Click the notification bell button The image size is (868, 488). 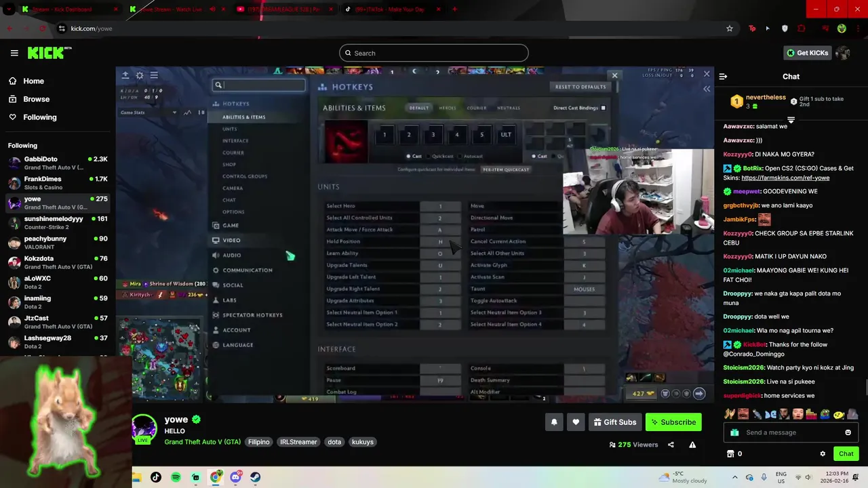coord(554,422)
